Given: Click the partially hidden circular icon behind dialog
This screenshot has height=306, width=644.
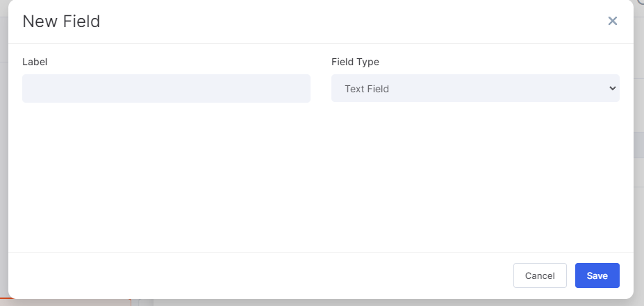Looking at the screenshot, I should [641, 2].
